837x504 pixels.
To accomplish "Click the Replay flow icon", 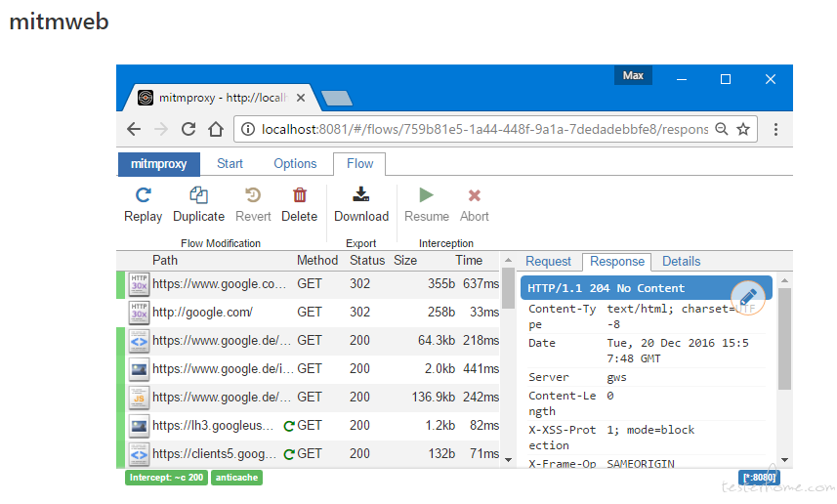I will tap(143, 195).
